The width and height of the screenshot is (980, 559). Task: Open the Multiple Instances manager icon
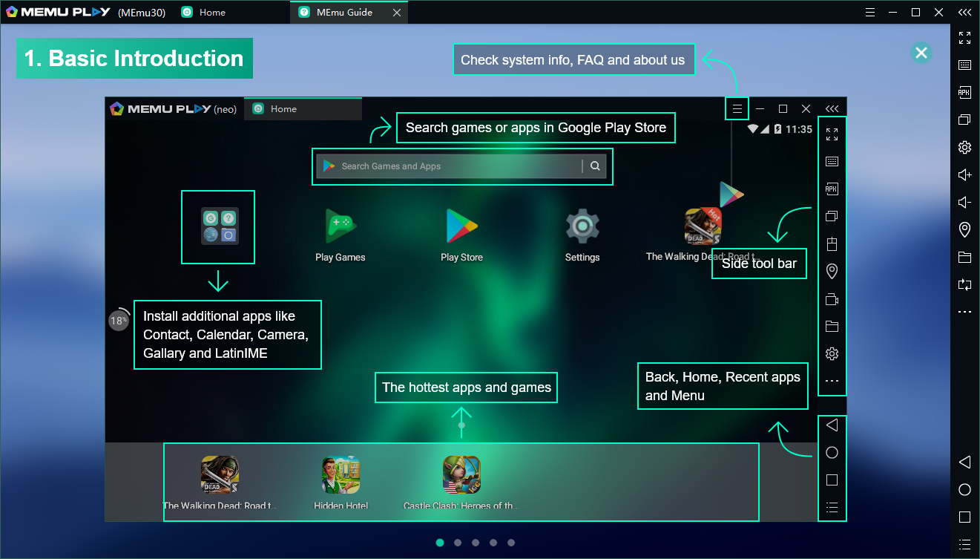[964, 120]
